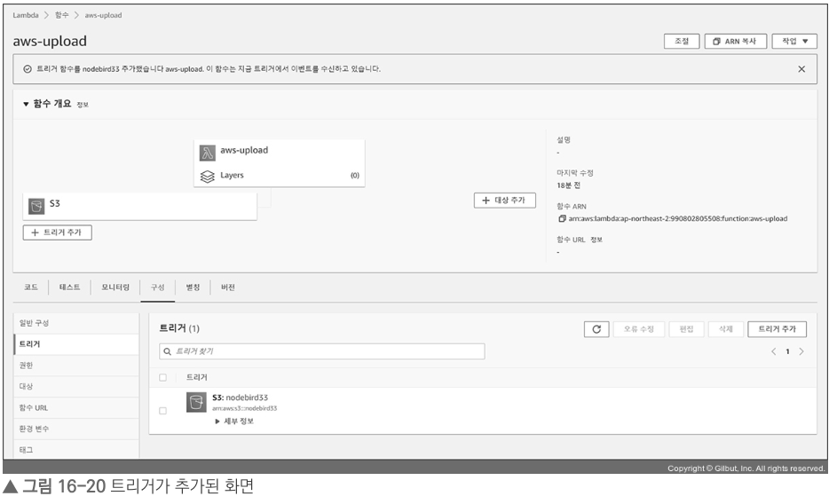This screenshot has width=829, height=504.
Task: Open 권한 in the side menu
Action: (x=76, y=366)
